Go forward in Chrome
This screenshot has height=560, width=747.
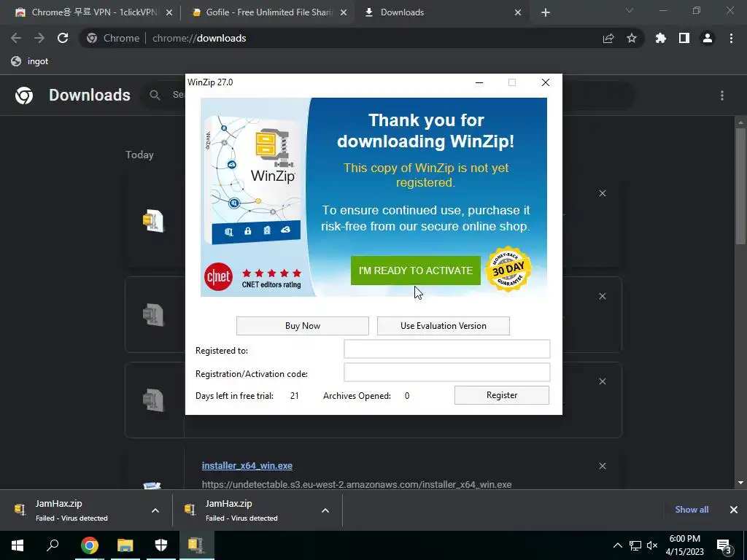click(39, 38)
